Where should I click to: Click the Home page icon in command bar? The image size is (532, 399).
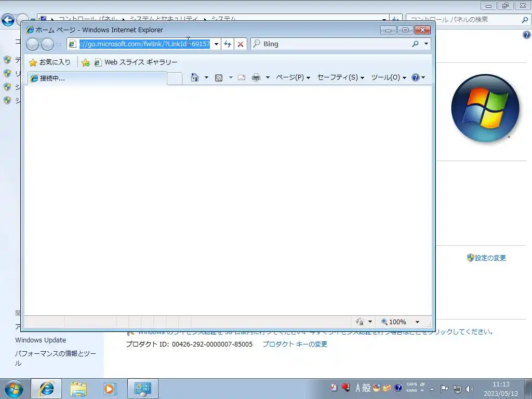click(195, 77)
